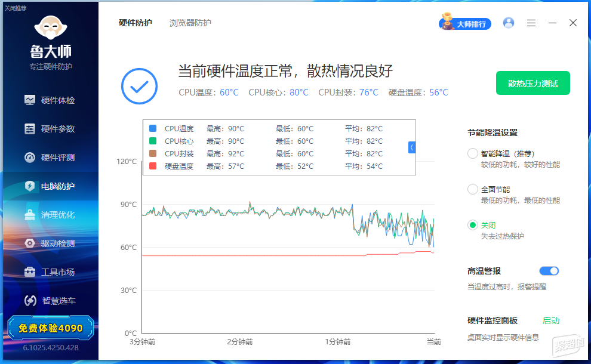Open the hamburger main menu

531,23
